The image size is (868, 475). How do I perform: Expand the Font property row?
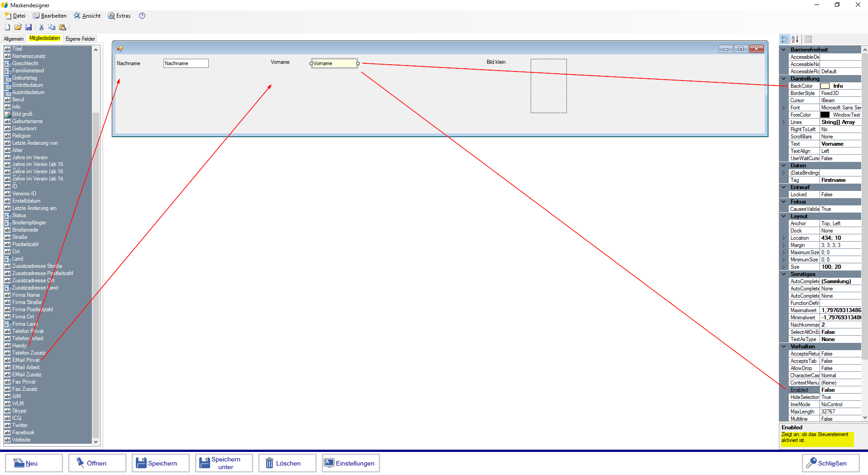784,108
